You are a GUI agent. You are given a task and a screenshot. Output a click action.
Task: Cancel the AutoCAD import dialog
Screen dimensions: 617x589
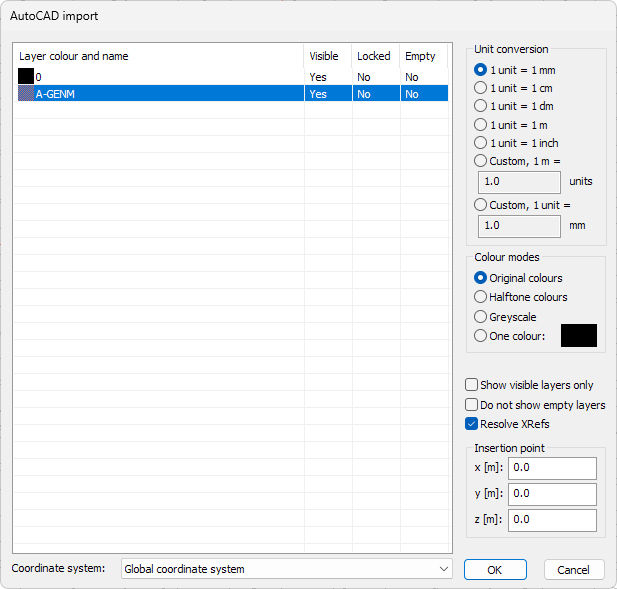click(574, 569)
